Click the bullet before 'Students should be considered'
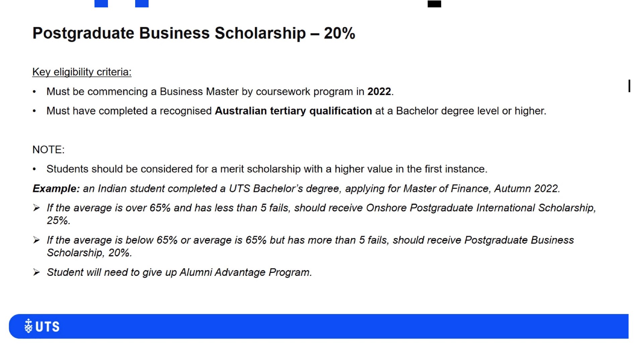Screen dimensions: 644x362 click(x=34, y=169)
